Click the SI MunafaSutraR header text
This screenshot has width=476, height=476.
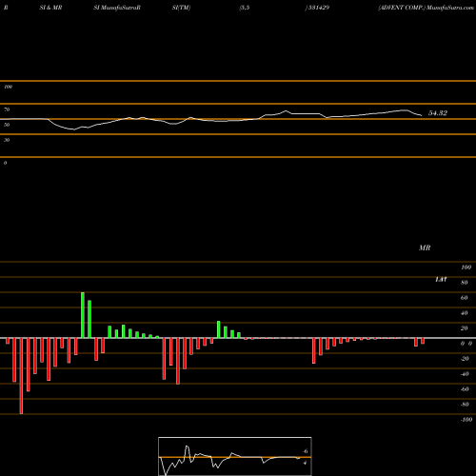coord(117,8)
